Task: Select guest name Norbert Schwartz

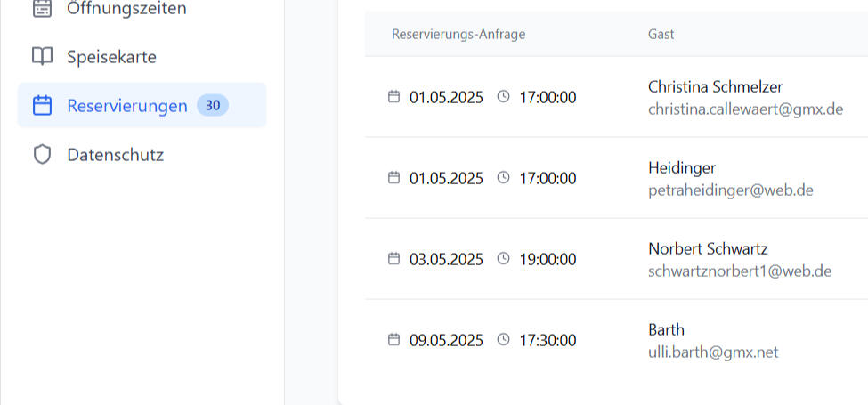Action: click(708, 248)
